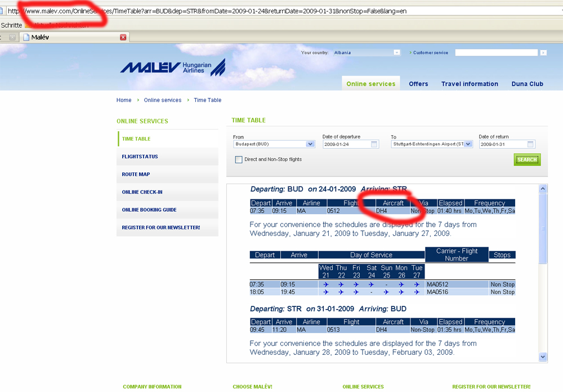Open the Duna Club menu
Viewport: 563px width, 392px height.
click(527, 84)
